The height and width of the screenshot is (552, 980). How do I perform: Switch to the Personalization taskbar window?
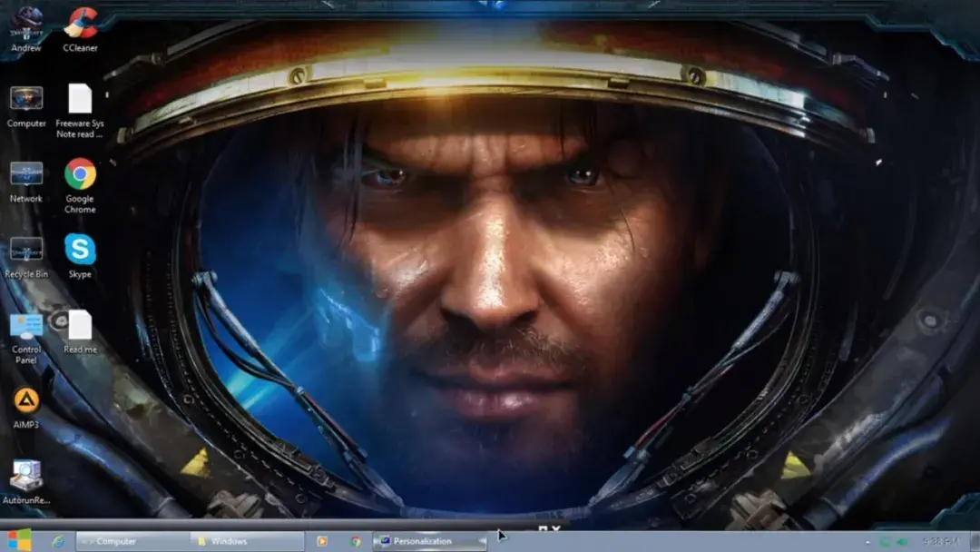pyautogui.click(x=430, y=541)
